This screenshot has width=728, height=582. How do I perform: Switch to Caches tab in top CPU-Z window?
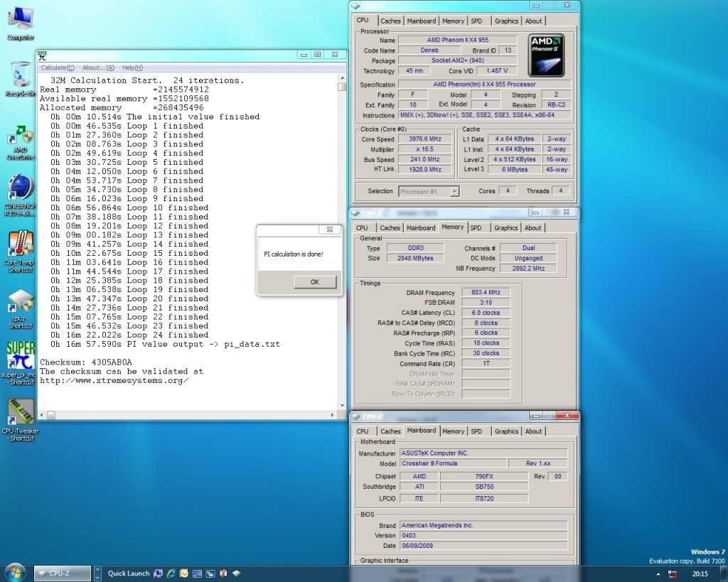click(x=390, y=21)
